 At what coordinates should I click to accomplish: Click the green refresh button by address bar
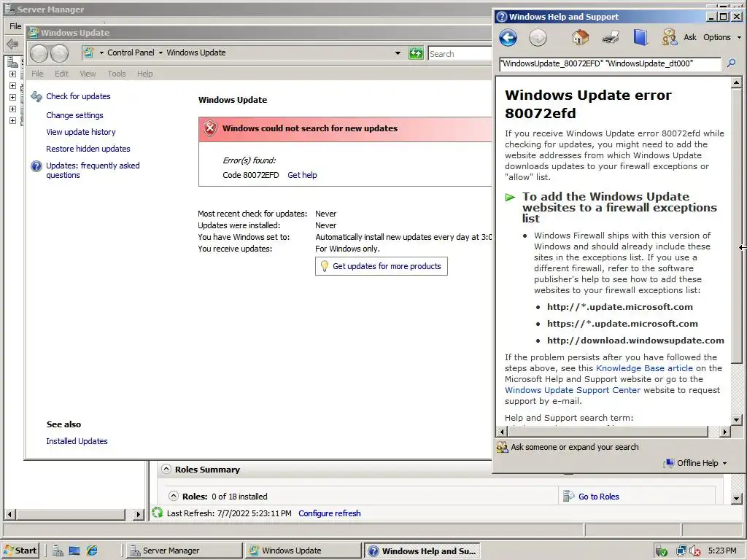tap(416, 52)
